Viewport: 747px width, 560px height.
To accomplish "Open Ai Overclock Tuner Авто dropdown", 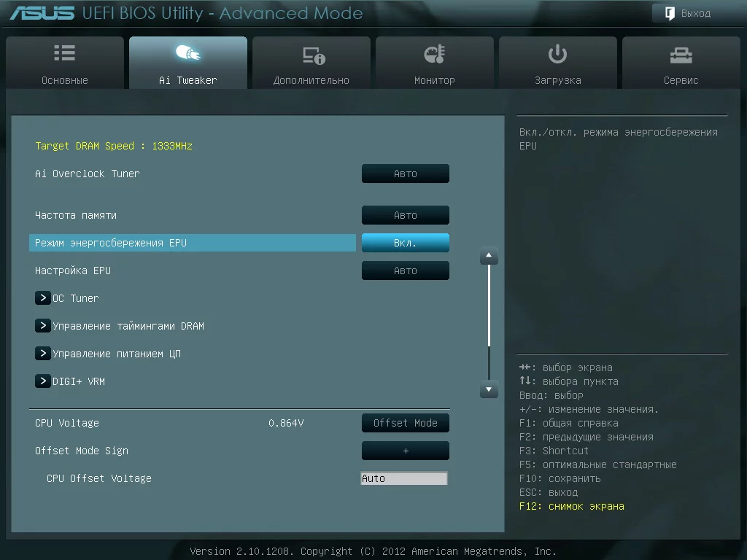I will [x=406, y=174].
